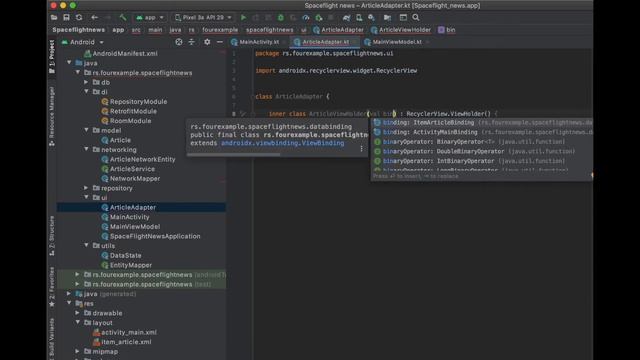The width and height of the screenshot is (640, 360).
Task: Collapse the model package
Action: [x=86, y=130]
